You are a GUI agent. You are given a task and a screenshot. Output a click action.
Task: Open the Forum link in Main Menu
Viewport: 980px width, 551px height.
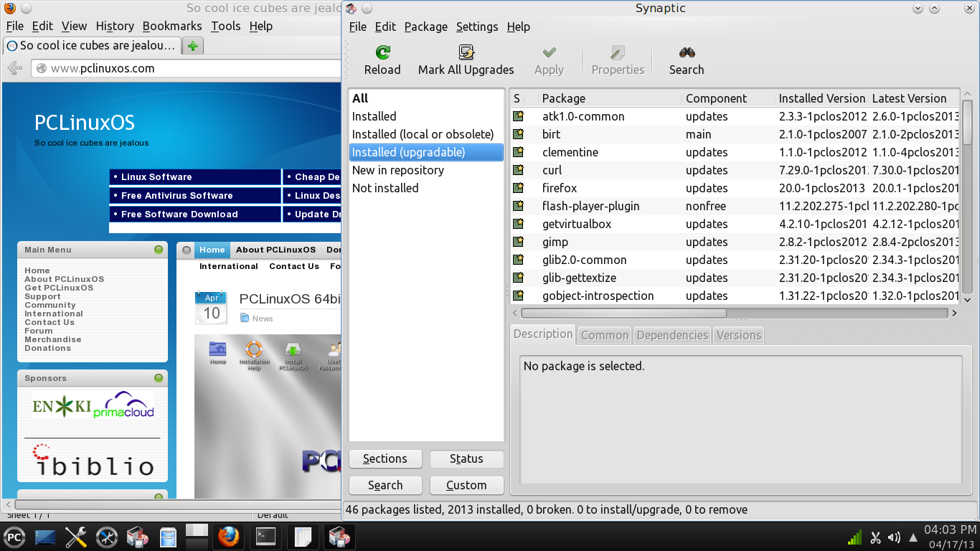coord(39,331)
